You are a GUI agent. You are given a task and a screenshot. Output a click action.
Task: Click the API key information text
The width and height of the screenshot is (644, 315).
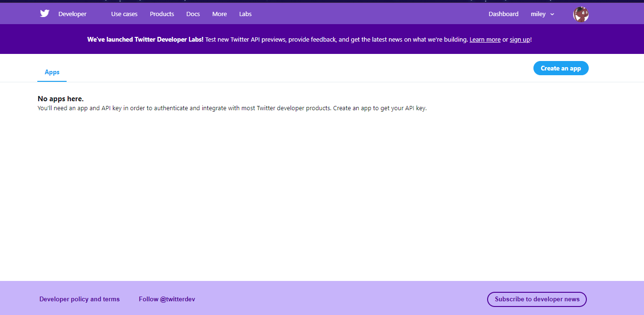[232, 108]
